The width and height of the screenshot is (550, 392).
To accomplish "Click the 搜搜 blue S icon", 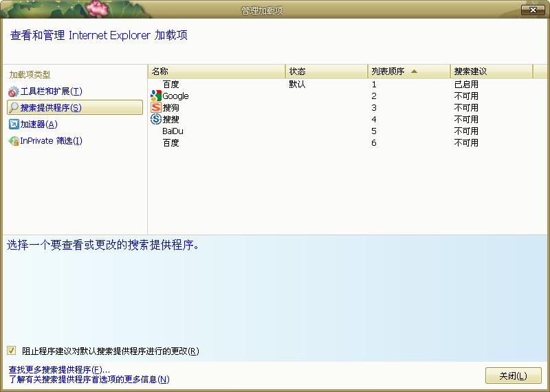I will 156,120.
